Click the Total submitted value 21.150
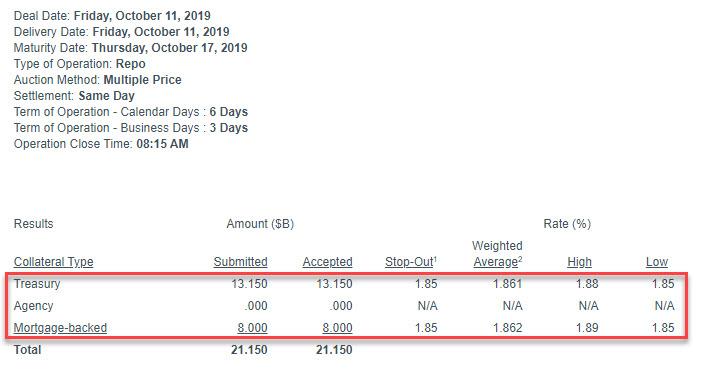Image resolution: width=723 pixels, height=371 pixels. pyautogui.click(x=249, y=350)
